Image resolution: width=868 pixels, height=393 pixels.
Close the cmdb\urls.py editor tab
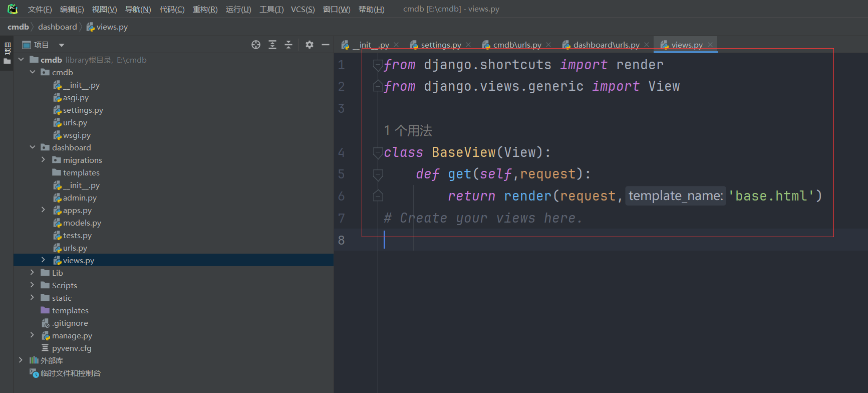pos(548,45)
